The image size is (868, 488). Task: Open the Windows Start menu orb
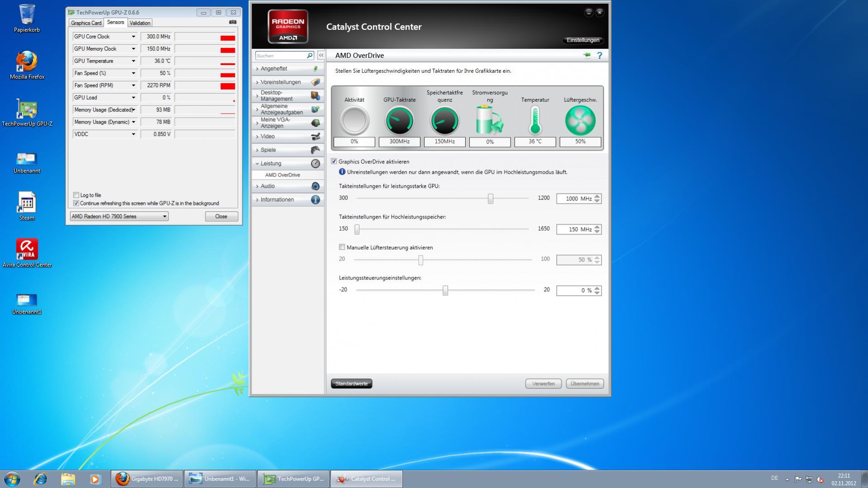click(12, 479)
